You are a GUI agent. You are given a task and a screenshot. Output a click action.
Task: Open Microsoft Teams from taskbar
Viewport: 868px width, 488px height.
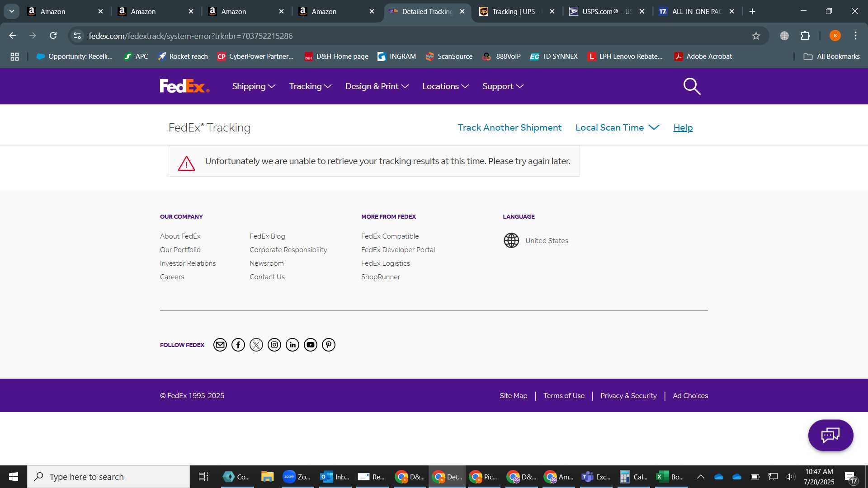click(x=596, y=477)
